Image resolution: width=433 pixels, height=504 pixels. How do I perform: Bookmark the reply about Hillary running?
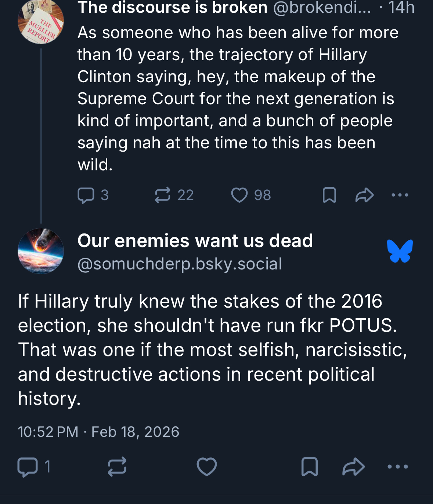point(309,467)
